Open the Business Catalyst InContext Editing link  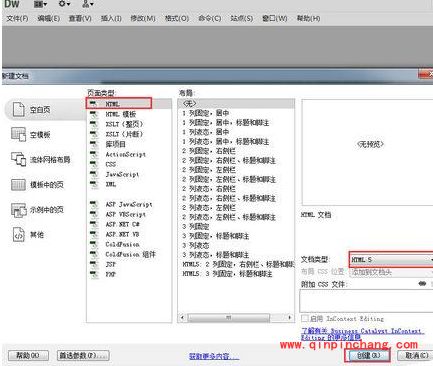(363, 334)
